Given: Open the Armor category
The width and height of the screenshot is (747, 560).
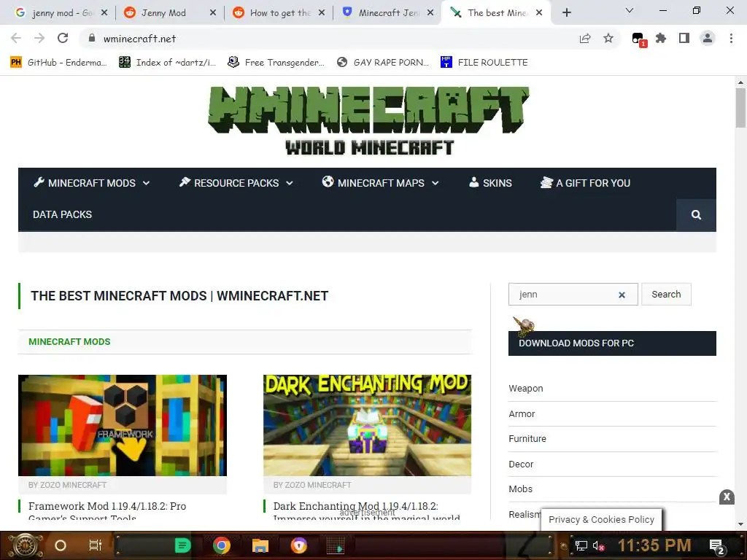Looking at the screenshot, I should [x=522, y=414].
